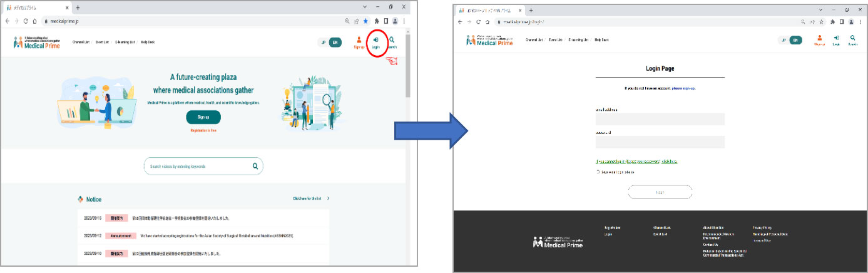The height and width of the screenshot is (273, 868).
Task: Click the browser back arrow in the left window
Action: coord(8,21)
